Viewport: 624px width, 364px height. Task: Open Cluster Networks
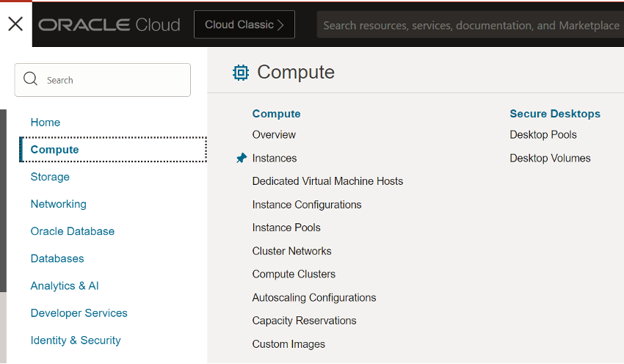coord(291,252)
